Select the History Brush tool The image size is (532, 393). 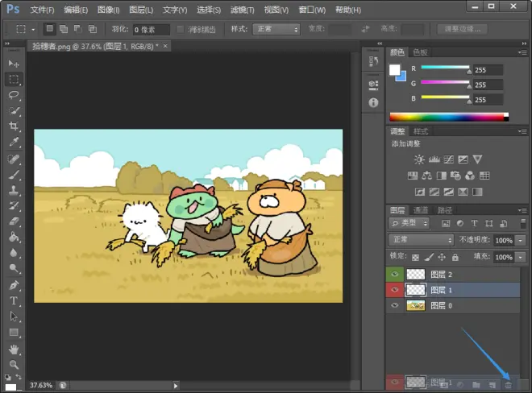point(14,206)
